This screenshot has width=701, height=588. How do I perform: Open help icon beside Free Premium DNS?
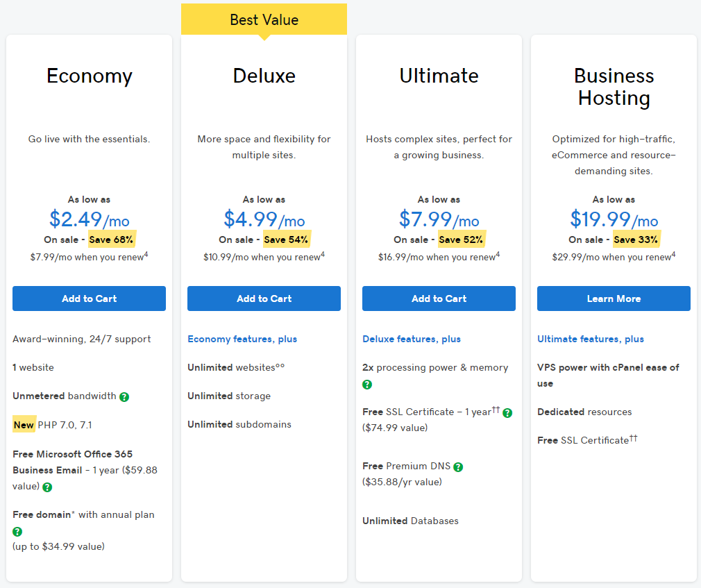458,467
